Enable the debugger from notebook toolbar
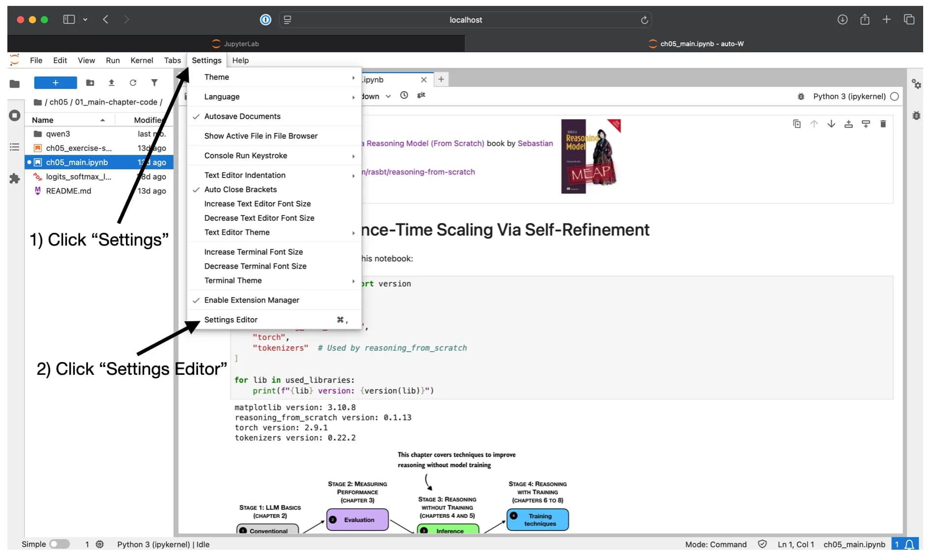 pyautogui.click(x=801, y=96)
